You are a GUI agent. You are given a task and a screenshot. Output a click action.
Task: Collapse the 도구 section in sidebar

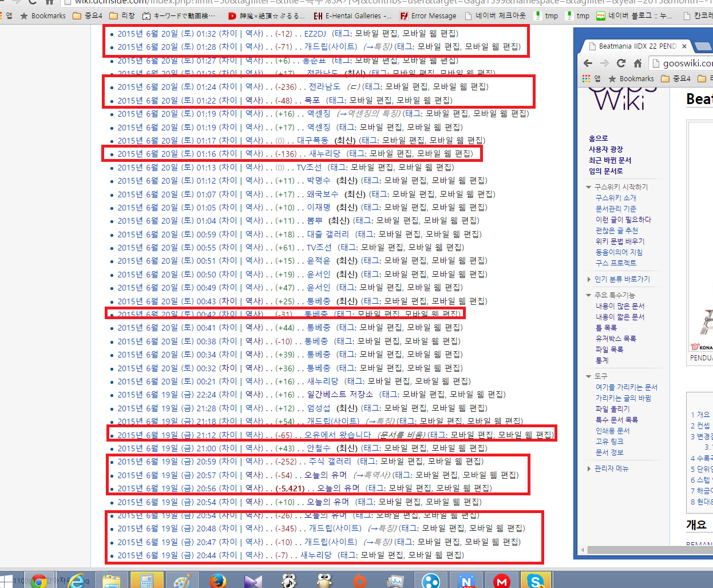click(588, 376)
